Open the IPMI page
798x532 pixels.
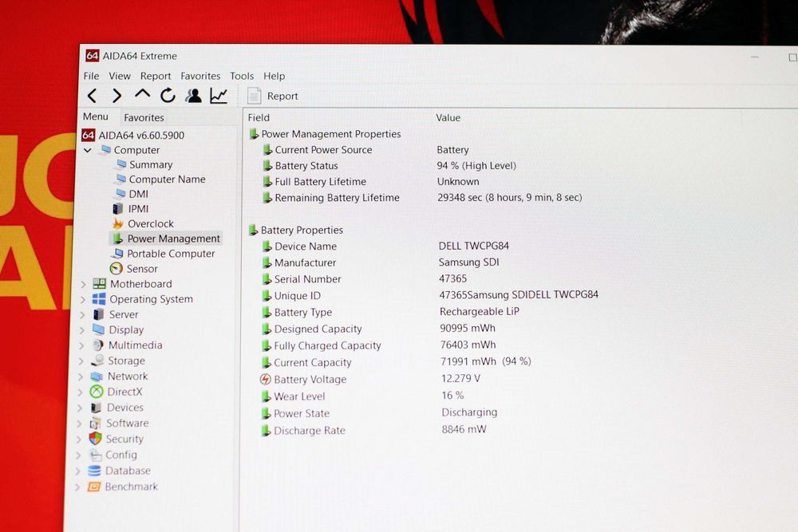pyautogui.click(x=130, y=208)
